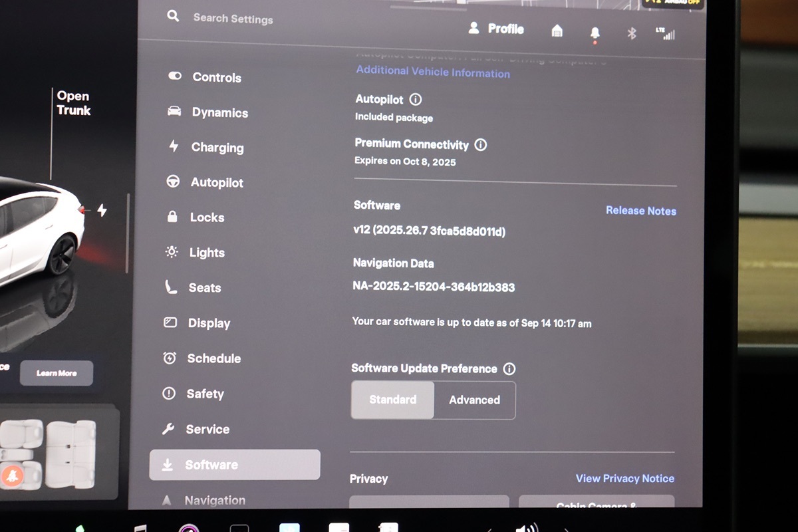This screenshot has height=532, width=798.
Task: Click the search magnifier icon
Action: [173, 16]
